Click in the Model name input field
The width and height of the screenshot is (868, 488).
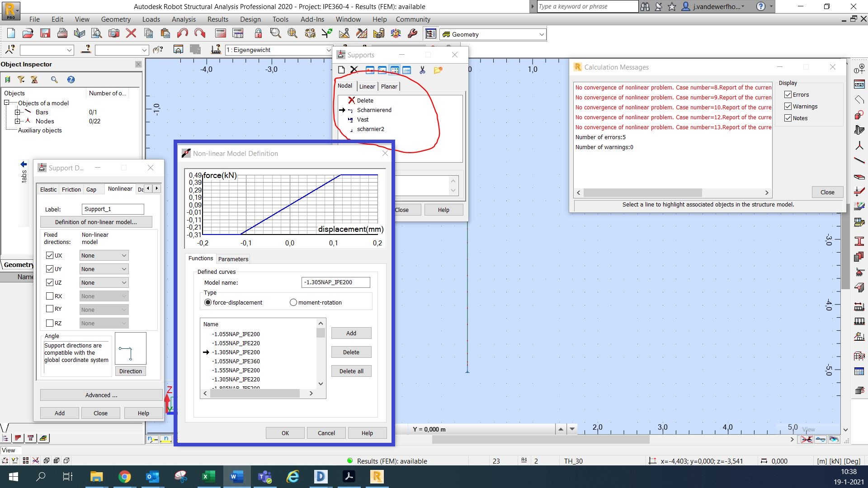(x=335, y=282)
